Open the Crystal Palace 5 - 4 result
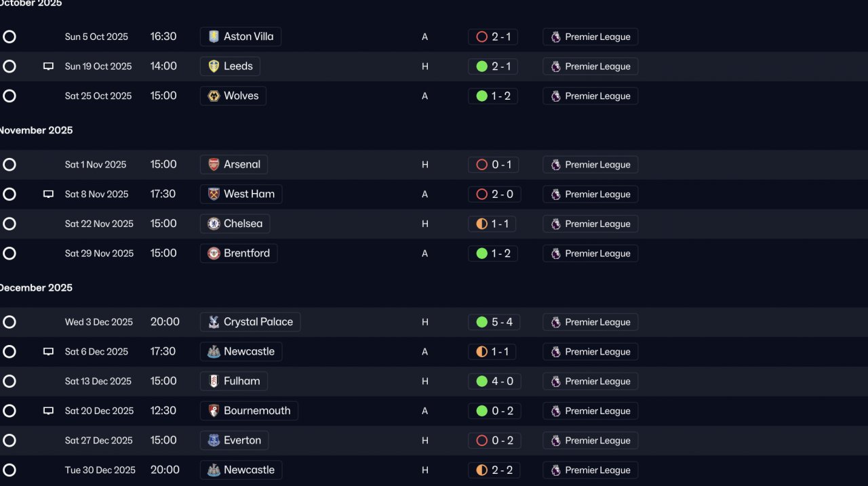 tap(494, 322)
